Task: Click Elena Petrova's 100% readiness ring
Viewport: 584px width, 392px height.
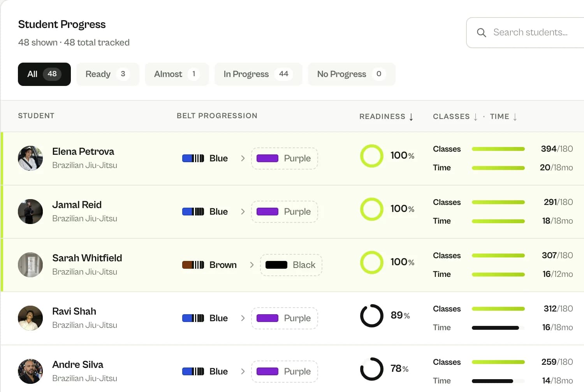Action: pyautogui.click(x=372, y=156)
